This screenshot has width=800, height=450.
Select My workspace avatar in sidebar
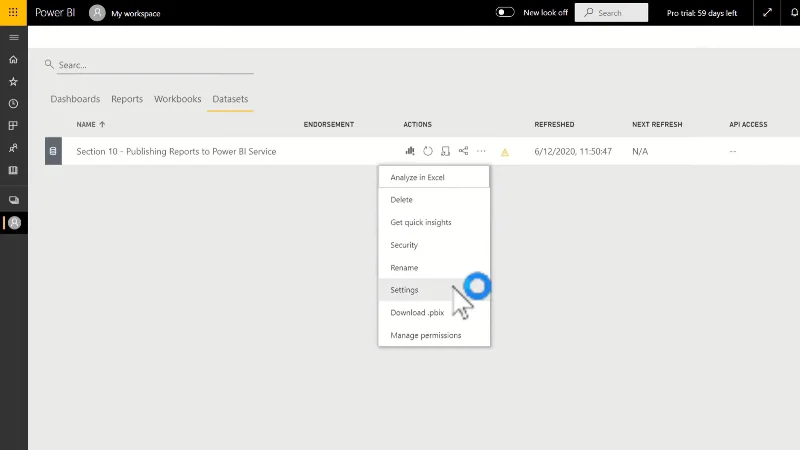coord(14,222)
